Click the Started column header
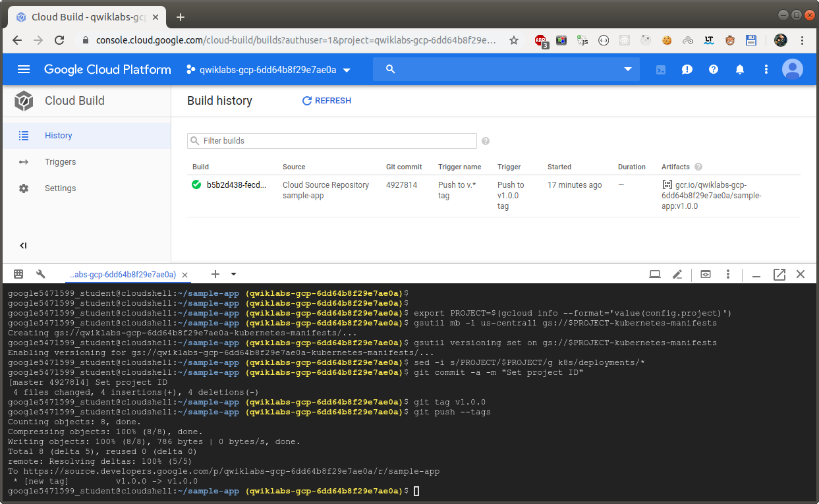Image resolution: width=819 pixels, height=504 pixels. 559,167
